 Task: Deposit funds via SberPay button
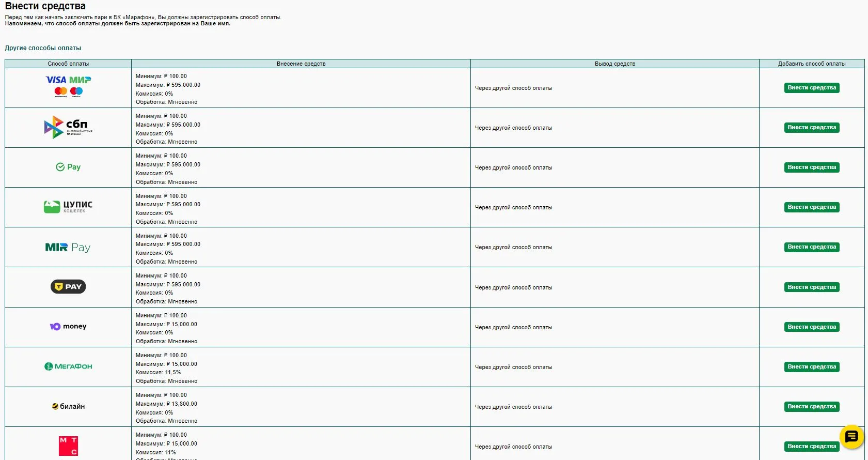pyautogui.click(x=811, y=167)
